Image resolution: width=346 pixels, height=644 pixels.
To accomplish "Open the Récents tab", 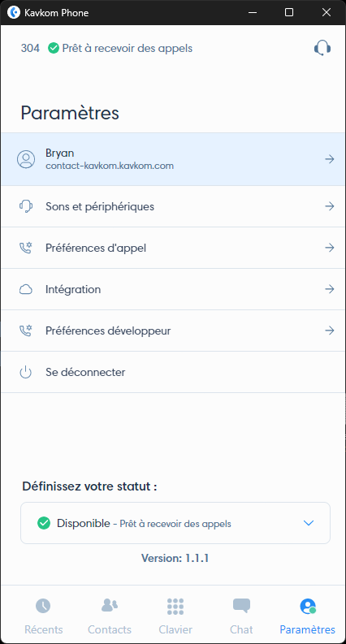I will pos(44,616).
